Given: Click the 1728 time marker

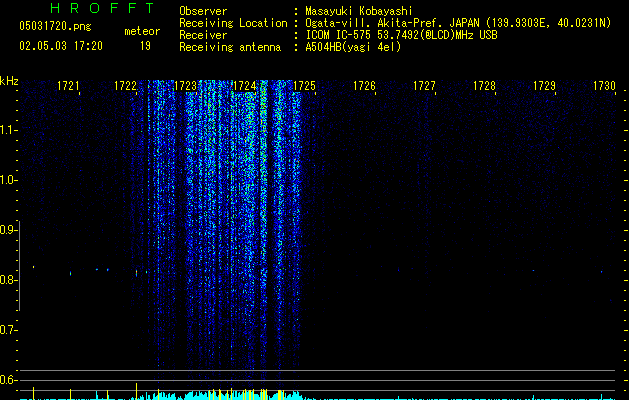Looking at the screenshot, I should coord(484,86).
